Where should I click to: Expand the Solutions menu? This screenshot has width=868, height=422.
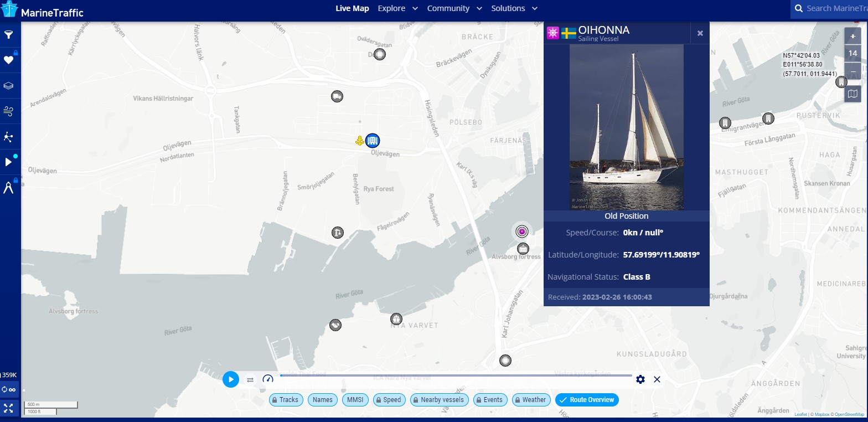514,8
